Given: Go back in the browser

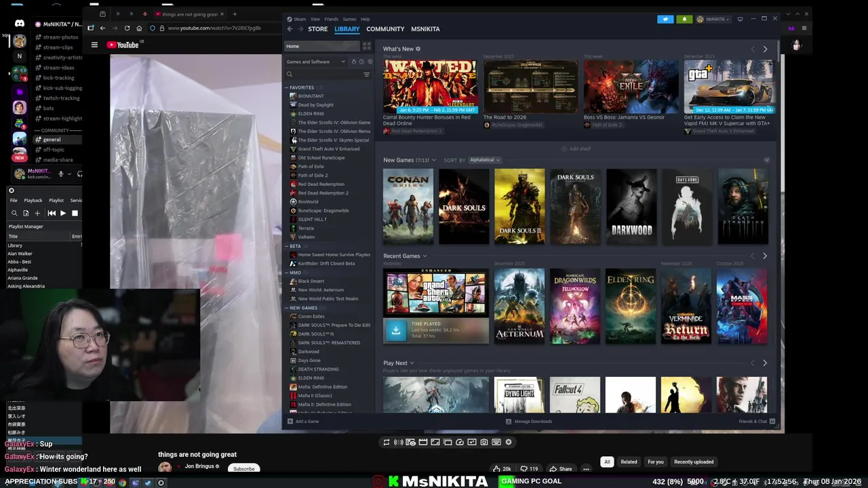Looking at the screenshot, I should pyautogui.click(x=102, y=28).
